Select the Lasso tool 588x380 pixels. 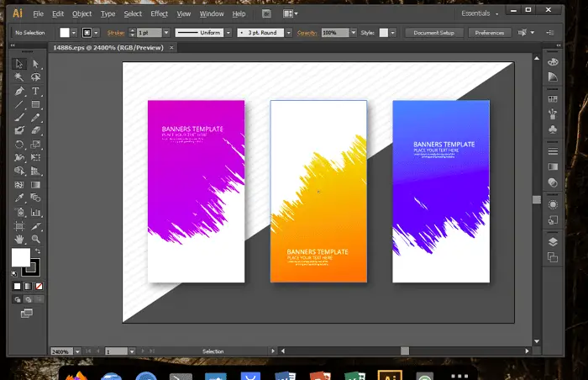click(35, 77)
